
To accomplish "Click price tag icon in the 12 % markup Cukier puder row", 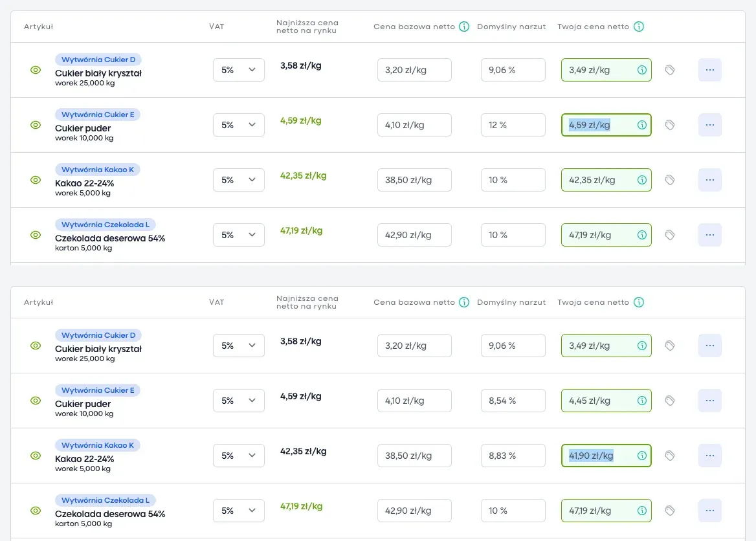I will (x=670, y=125).
